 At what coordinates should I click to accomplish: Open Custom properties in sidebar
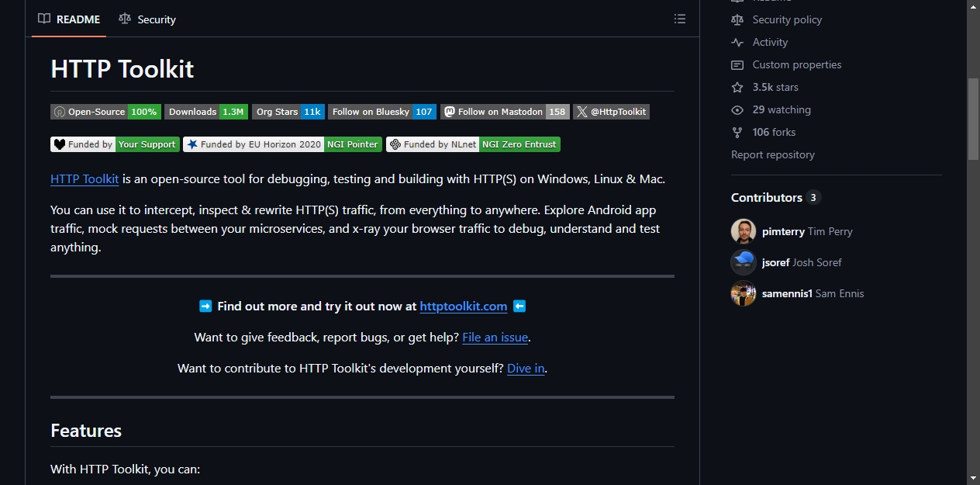point(797,64)
